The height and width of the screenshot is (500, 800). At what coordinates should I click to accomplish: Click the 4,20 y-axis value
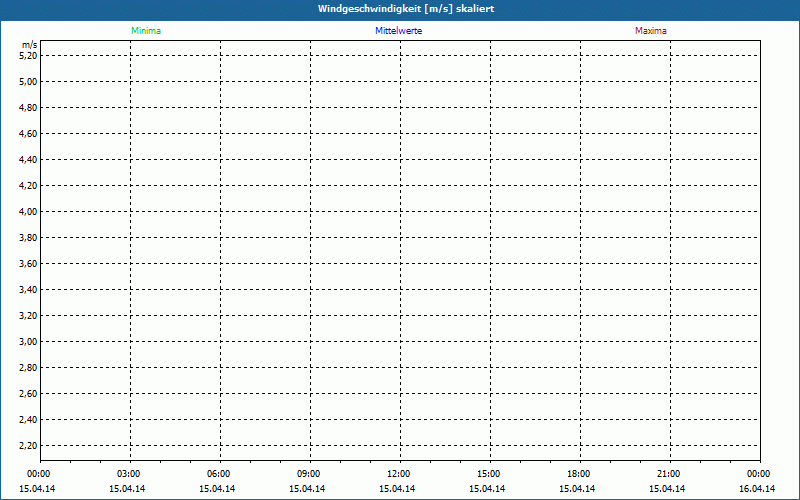pos(28,186)
